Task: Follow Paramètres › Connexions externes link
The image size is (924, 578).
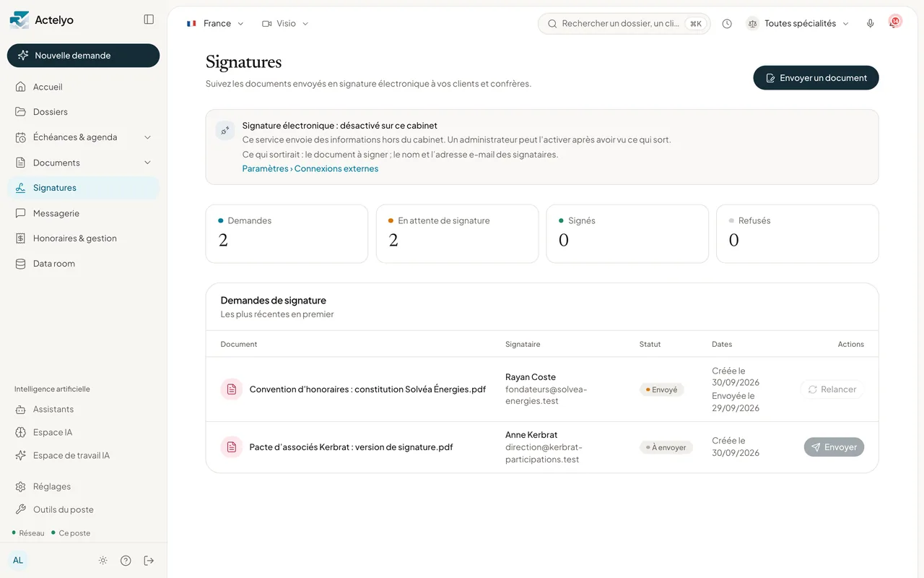Action: (x=310, y=168)
